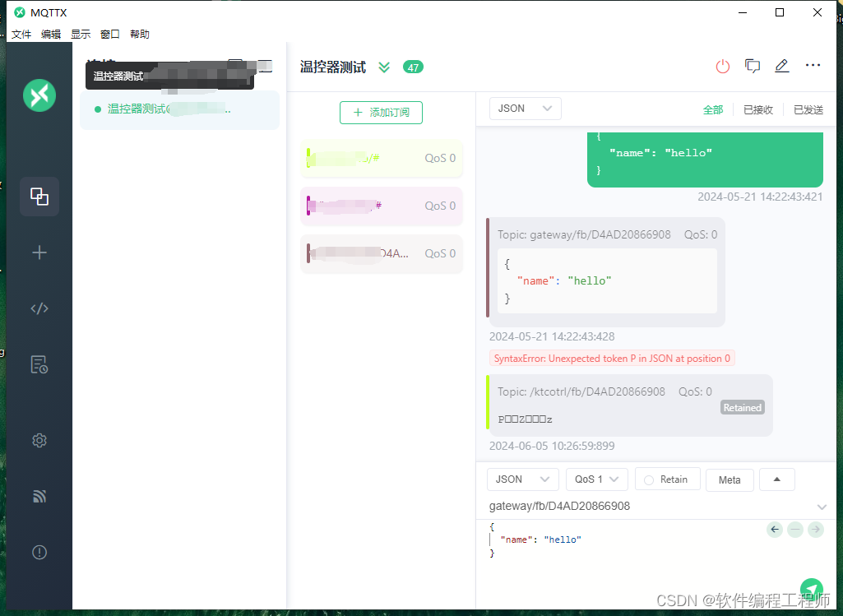The width and height of the screenshot is (843, 616).
Task: Open the About info icon
Action: click(39, 552)
